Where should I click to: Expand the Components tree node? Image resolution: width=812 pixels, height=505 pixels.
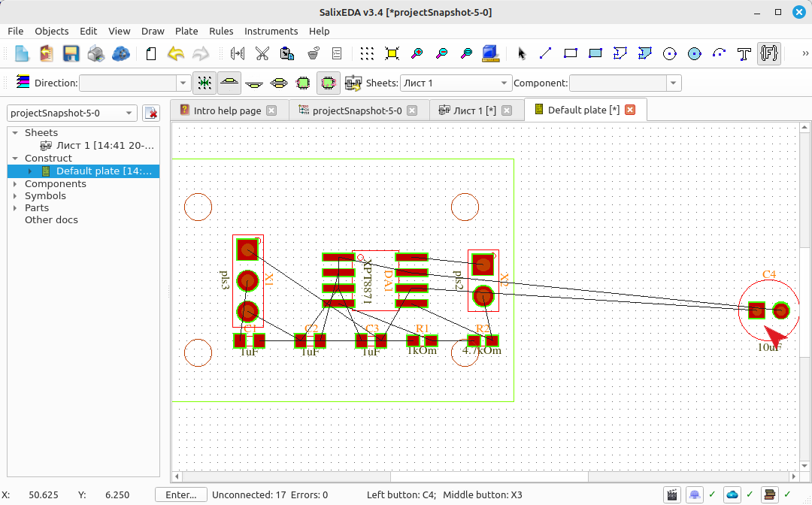tap(15, 183)
